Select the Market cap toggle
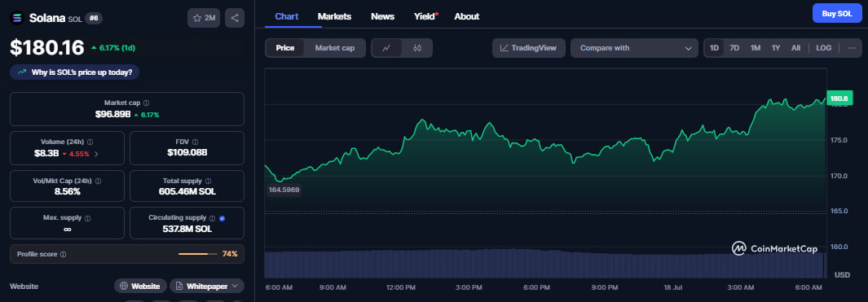Image resolution: width=868 pixels, height=302 pixels. pyautogui.click(x=335, y=48)
